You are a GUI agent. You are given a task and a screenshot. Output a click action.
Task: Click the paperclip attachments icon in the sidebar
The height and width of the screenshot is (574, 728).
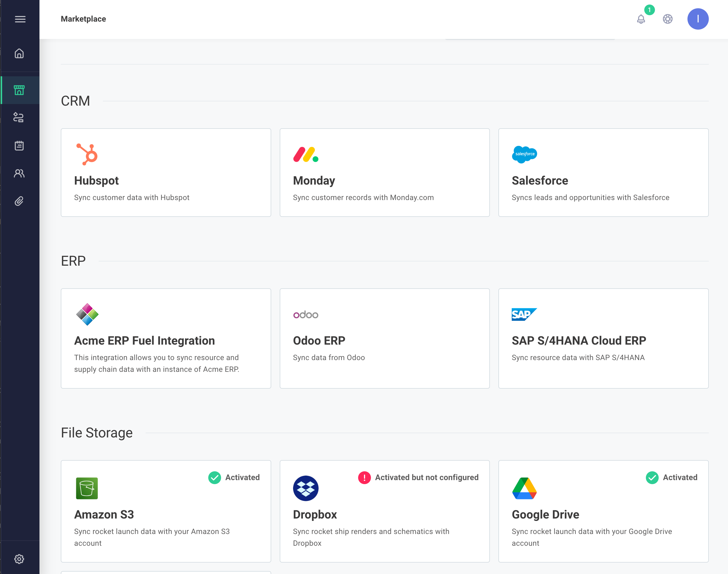(19, 201)
